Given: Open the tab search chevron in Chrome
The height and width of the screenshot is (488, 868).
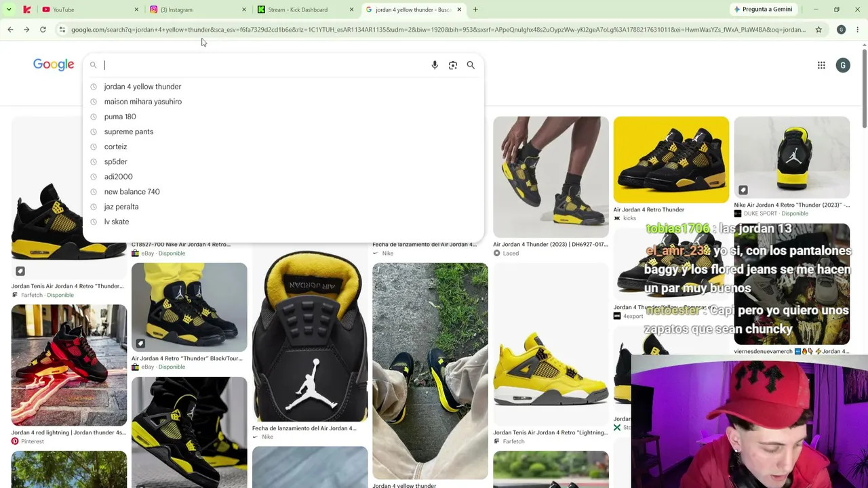Looking at the screenshot, I should (9, 9).
